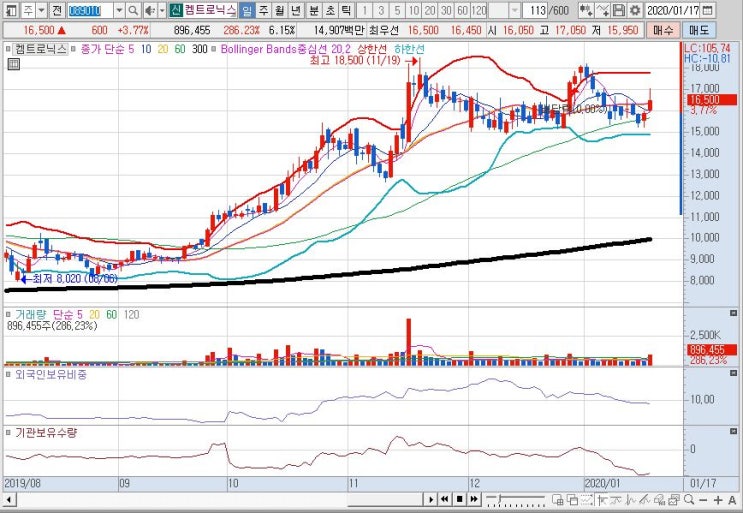This screenshot has height=513, width=743.
Task: Click the A auto-scale icon
Action: (x=732, y=500)
